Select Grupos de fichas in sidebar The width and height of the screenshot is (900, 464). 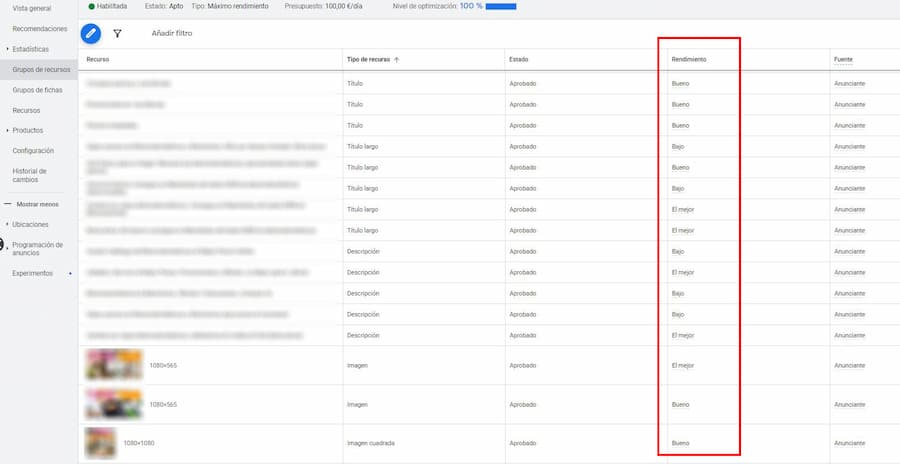[x=37, y=90]
